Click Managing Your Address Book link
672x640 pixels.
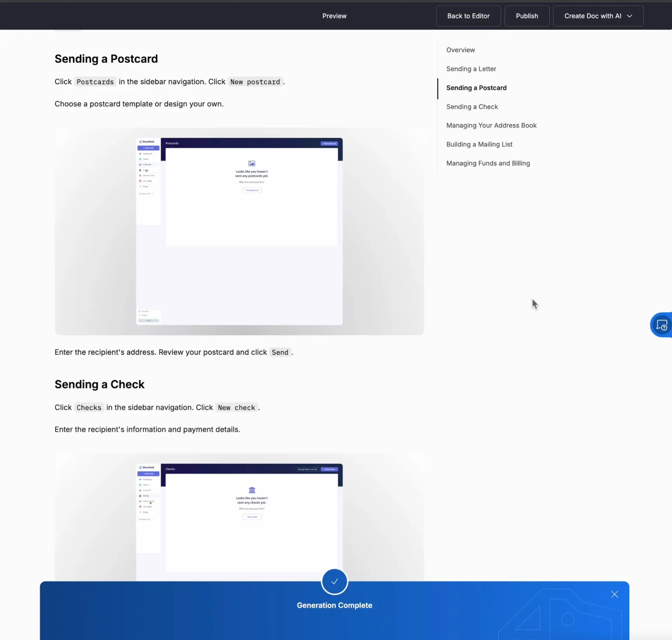pos(491,125)
